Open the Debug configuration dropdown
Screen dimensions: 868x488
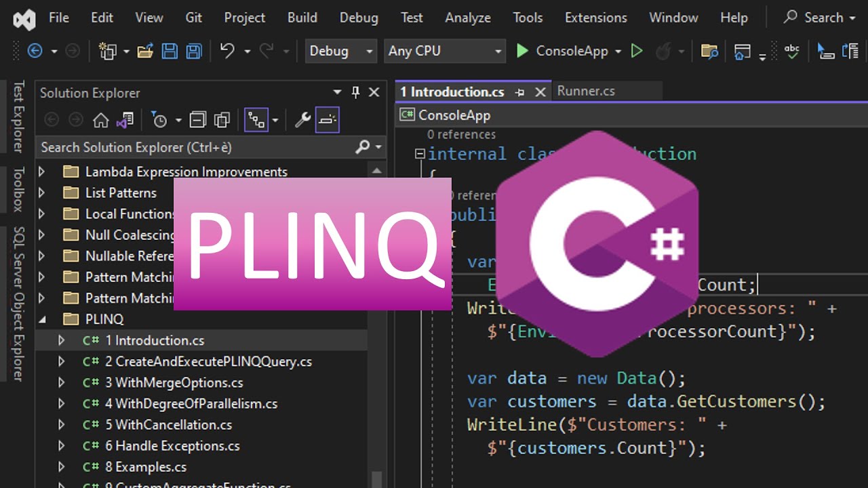point(340,51)
